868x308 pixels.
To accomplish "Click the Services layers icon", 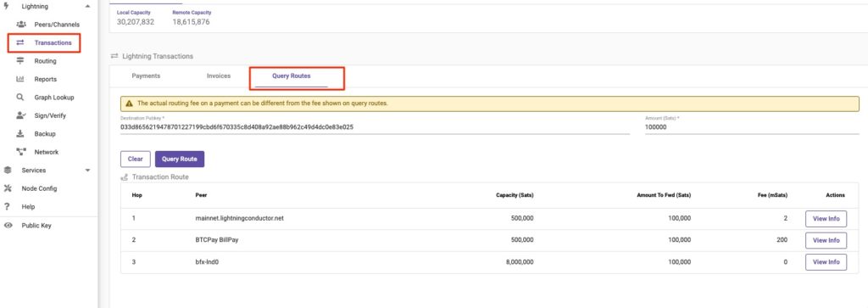I will click(7, 170).
